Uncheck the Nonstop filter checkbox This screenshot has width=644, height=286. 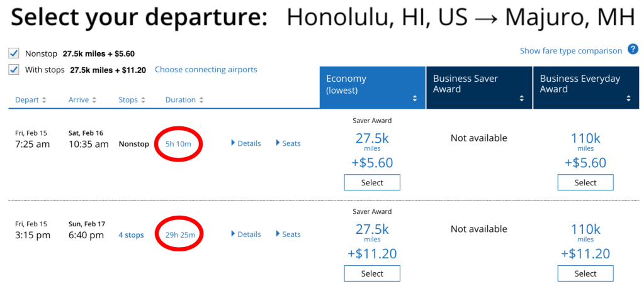pos(14,54)
